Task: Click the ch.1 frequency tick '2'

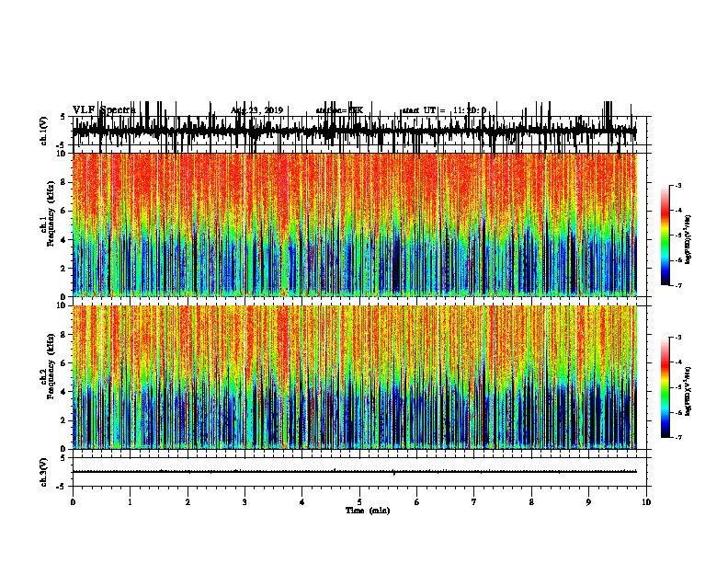Action: point(64,269)
